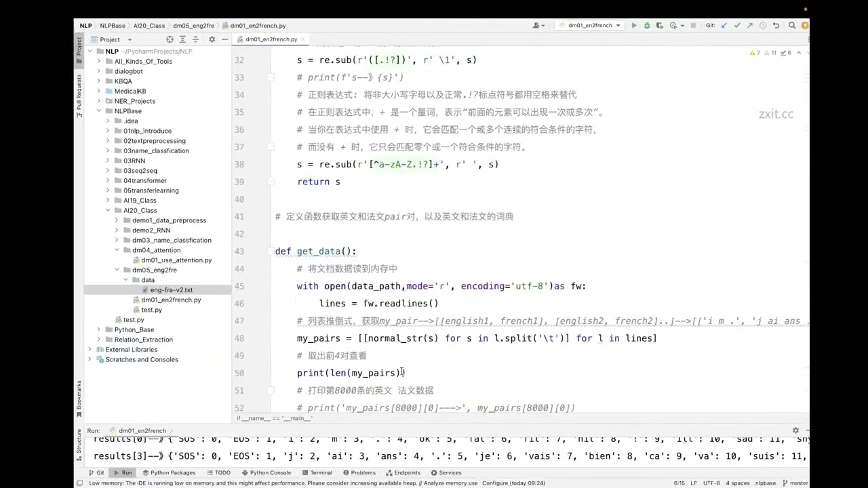Go to previous highlighted problem arrow
The height and width of the screenshot is (488, 868).
799,53
